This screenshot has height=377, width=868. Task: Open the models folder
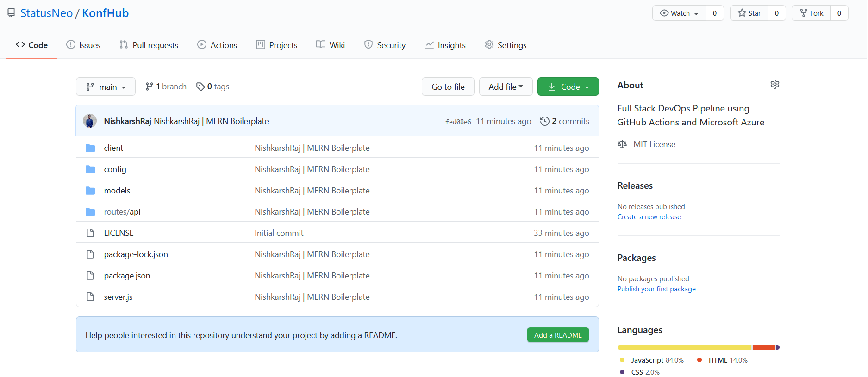pyautogui.click(x=117, y=191)
